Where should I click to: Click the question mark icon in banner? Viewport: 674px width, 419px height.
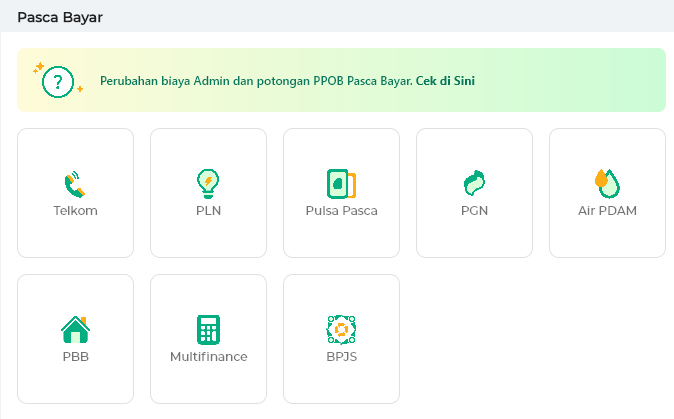[58, 80]
